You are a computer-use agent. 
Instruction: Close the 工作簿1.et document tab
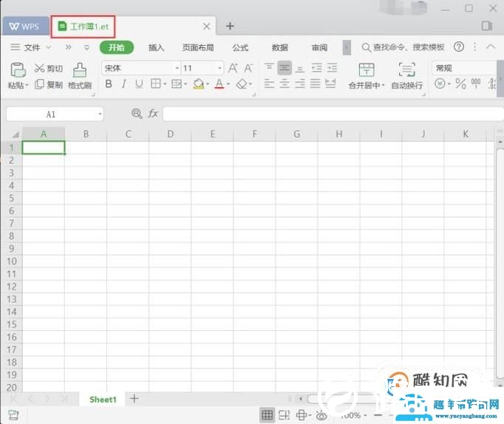pyautogui.click(x=207, y=27)
